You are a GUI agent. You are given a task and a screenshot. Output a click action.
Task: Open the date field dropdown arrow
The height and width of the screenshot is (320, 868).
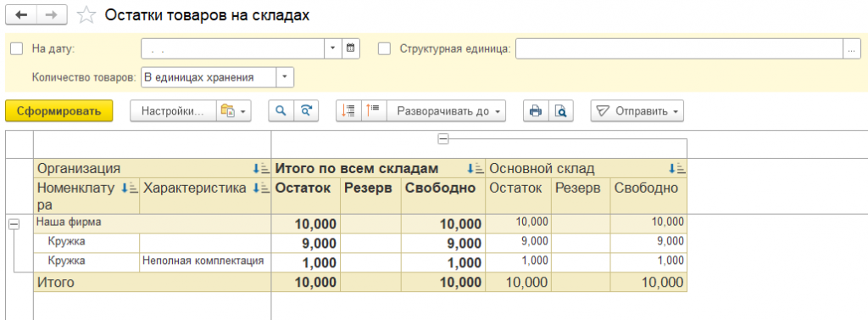[332, 48]
